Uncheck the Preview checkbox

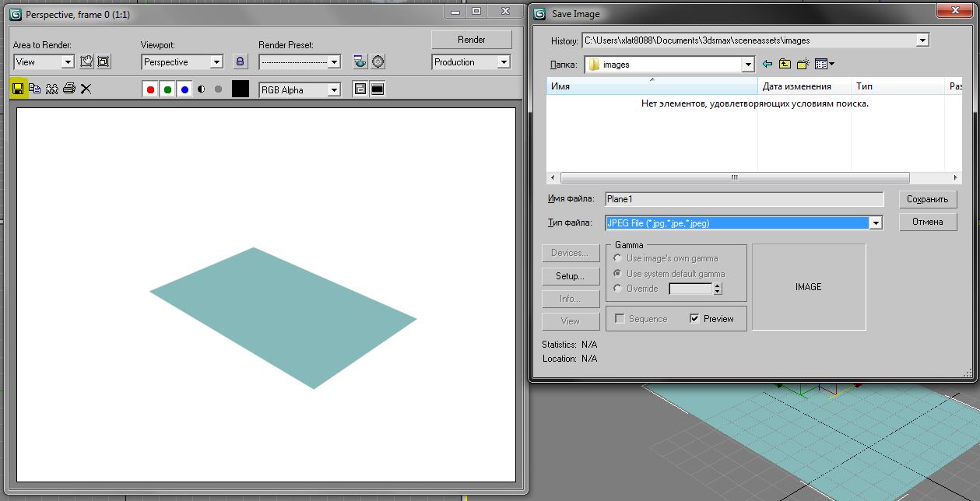694,319
